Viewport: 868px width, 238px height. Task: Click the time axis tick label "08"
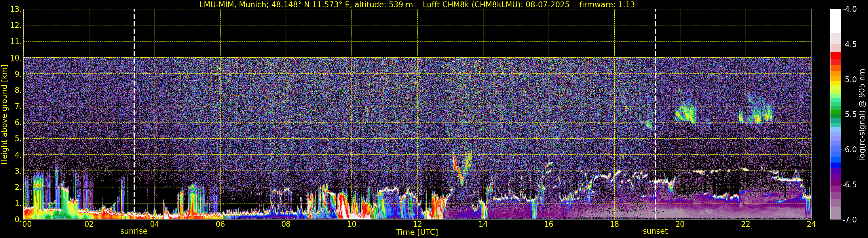pyautogui.click(x=286, y=224)
